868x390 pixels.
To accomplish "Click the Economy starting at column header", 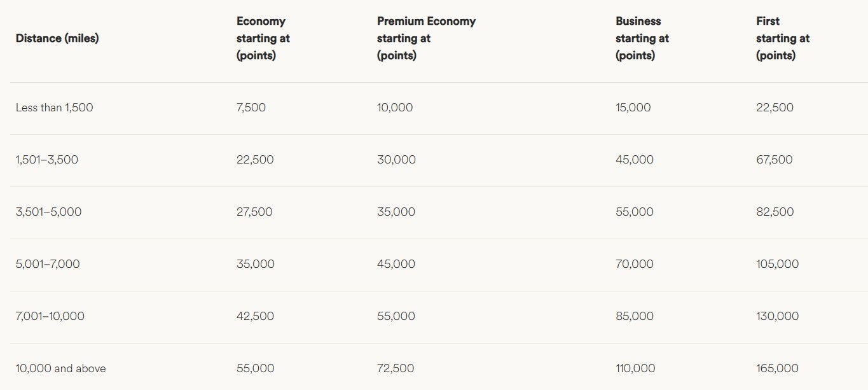I will coord(263,38).
